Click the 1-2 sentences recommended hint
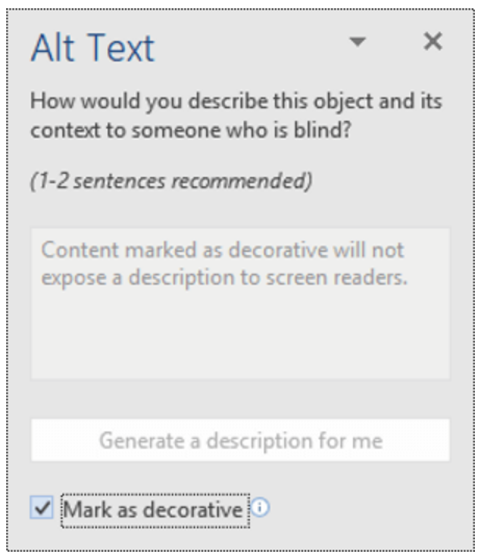 click(171, 181)
